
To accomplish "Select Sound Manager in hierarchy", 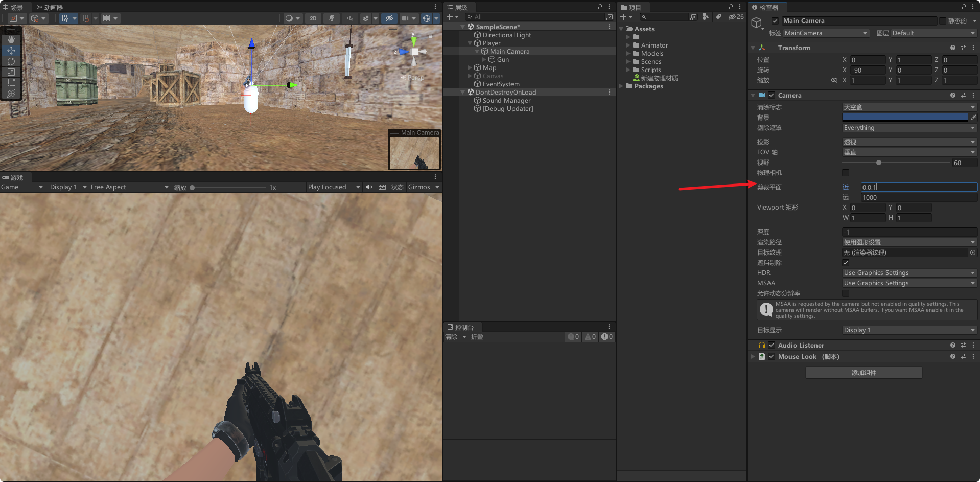I will click(x=506, y=101).
